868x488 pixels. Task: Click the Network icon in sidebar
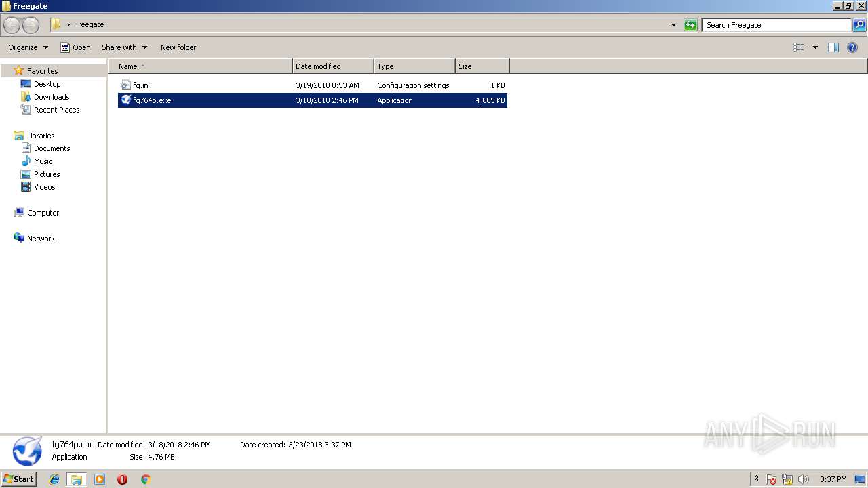[x=19, y=239]
